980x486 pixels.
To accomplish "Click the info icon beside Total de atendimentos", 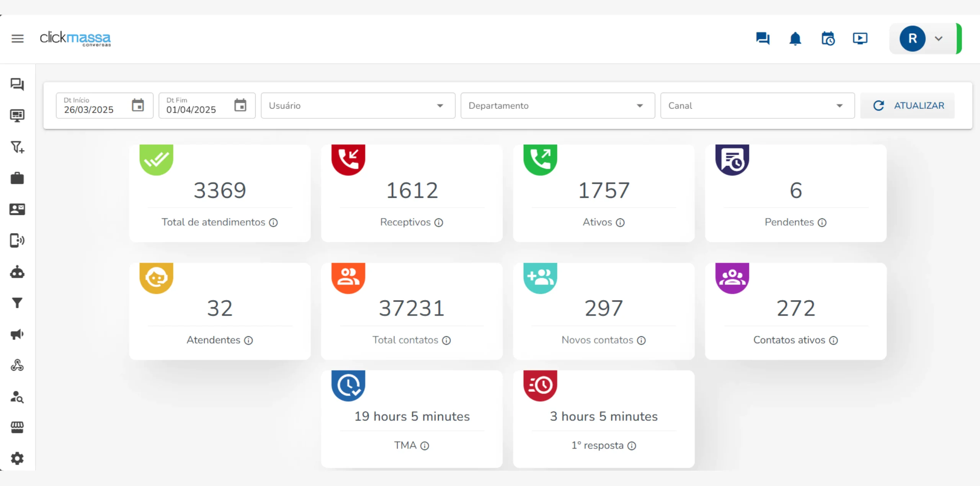I will point(273,223).
